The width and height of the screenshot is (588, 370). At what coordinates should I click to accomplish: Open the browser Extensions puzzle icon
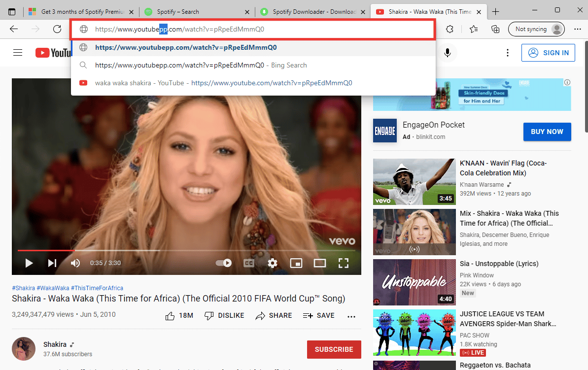tap(450, 29)
